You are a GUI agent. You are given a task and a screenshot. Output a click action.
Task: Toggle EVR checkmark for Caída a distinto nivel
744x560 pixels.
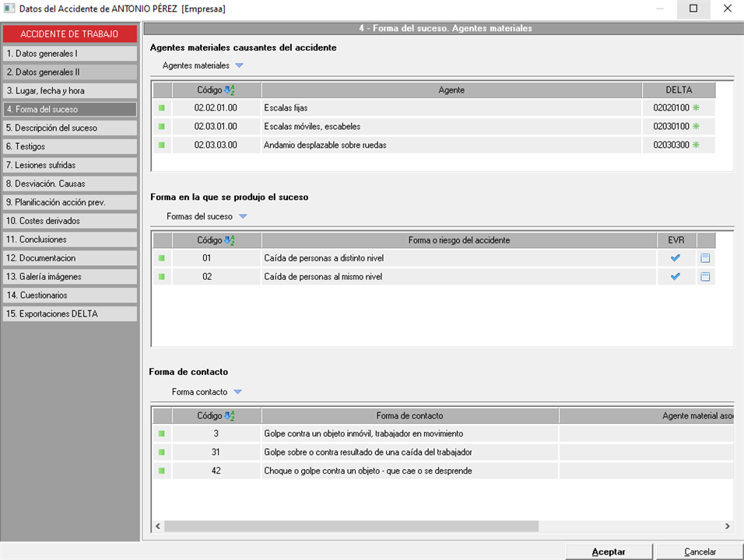click(676, 258)
